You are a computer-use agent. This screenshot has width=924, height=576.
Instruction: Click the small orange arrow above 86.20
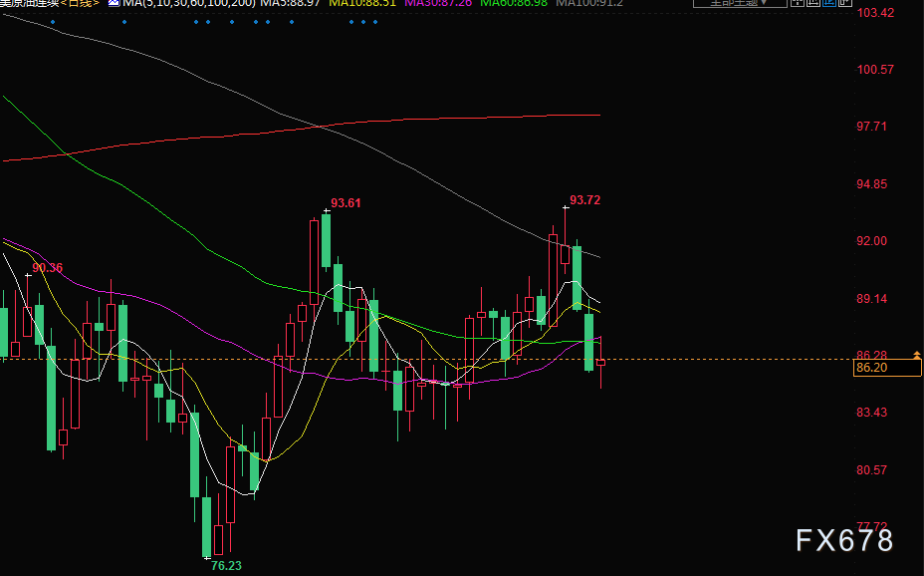pos(916,355)
